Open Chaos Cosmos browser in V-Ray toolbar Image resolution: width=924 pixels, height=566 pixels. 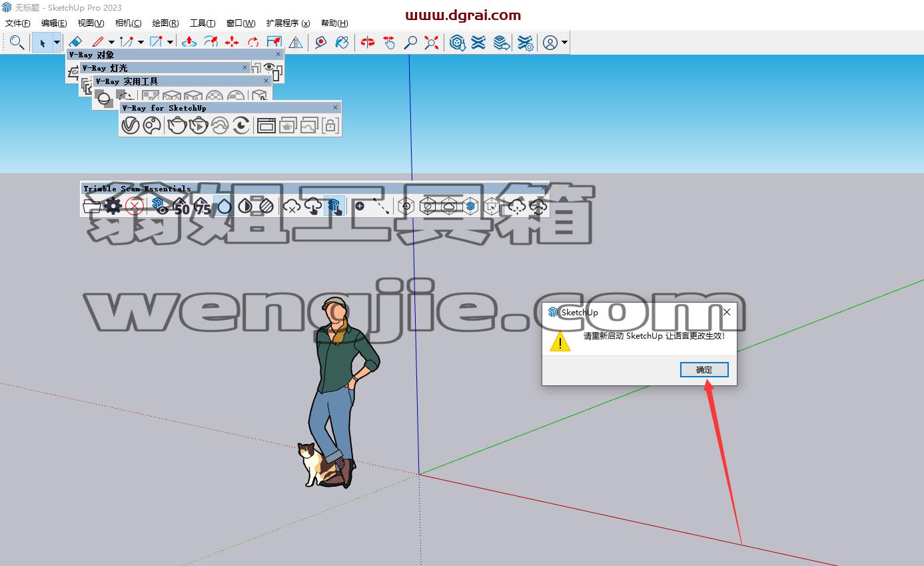click(x=152, y=125)
